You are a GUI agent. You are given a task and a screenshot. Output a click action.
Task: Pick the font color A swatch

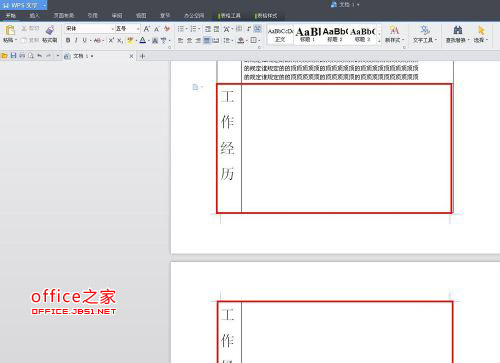point(143,41)
